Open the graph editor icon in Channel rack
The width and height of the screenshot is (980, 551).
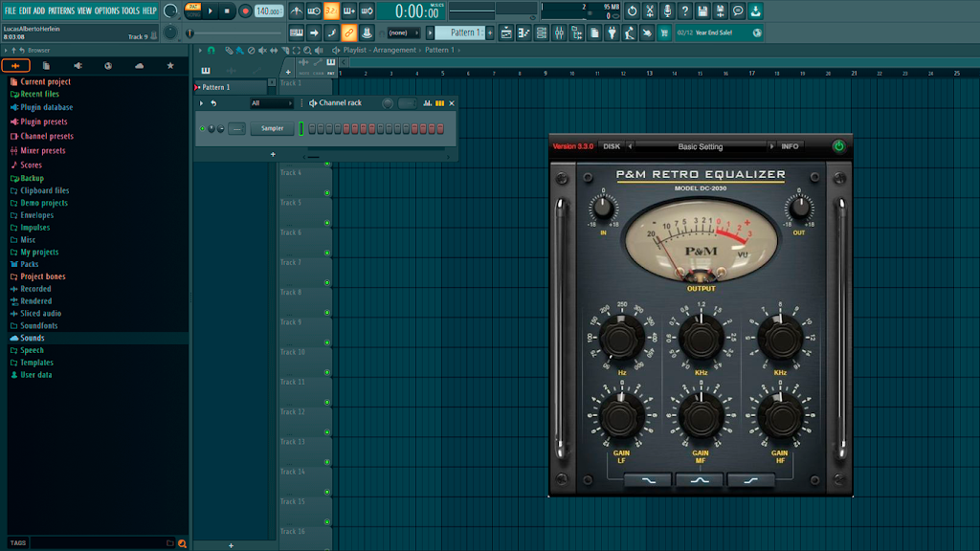tap(428, 103)
